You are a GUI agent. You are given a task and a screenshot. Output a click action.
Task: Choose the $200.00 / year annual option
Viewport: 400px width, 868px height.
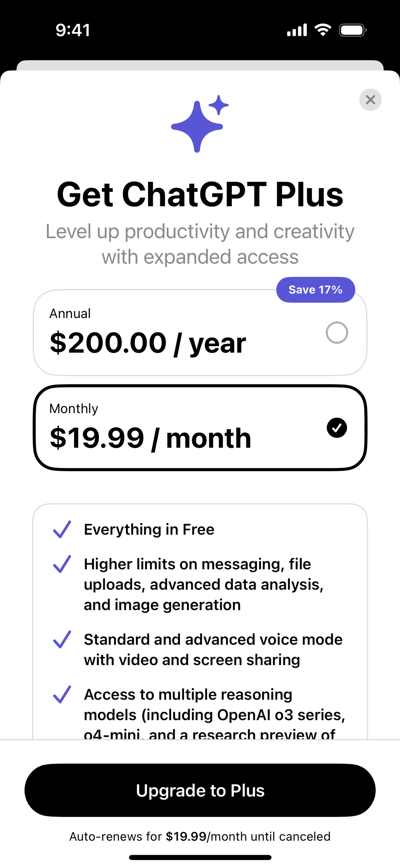coord(148,343)
